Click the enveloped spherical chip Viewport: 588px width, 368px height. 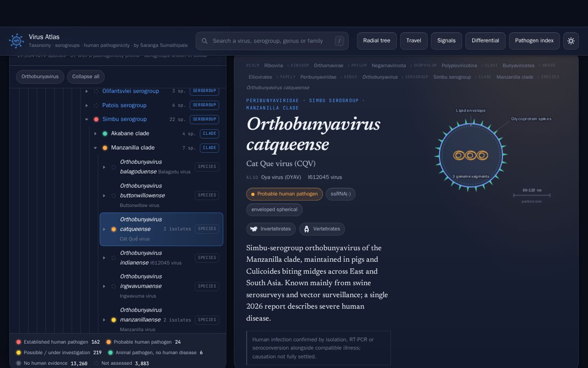pos(274,210)
